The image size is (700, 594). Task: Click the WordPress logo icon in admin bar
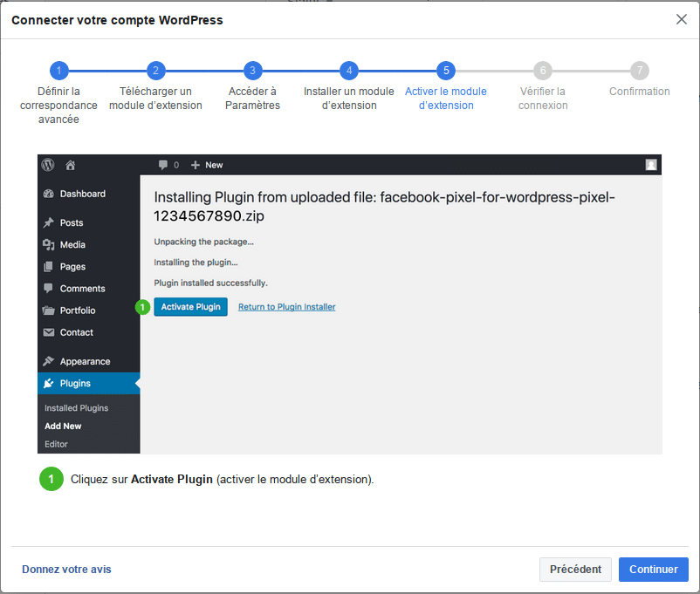coord(48,165)
